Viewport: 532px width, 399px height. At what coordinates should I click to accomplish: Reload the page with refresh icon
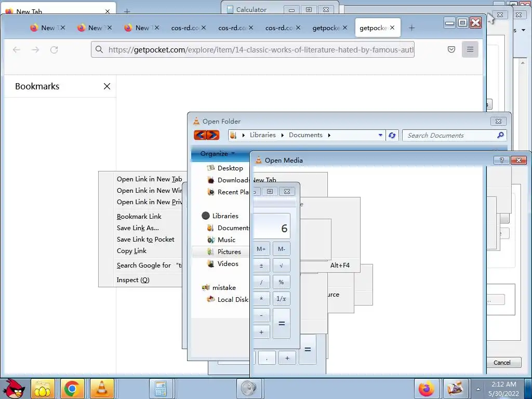(x=54, y=50)
